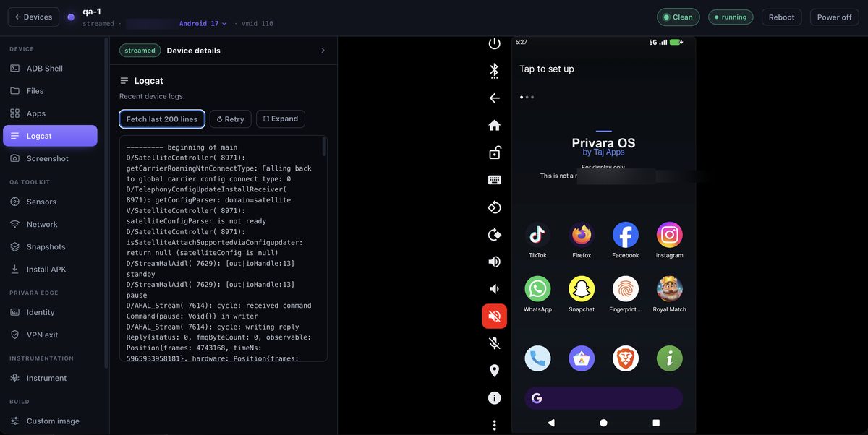Click the home icon in device toolbar
868x435 pixels.
(x=495, y=125)
